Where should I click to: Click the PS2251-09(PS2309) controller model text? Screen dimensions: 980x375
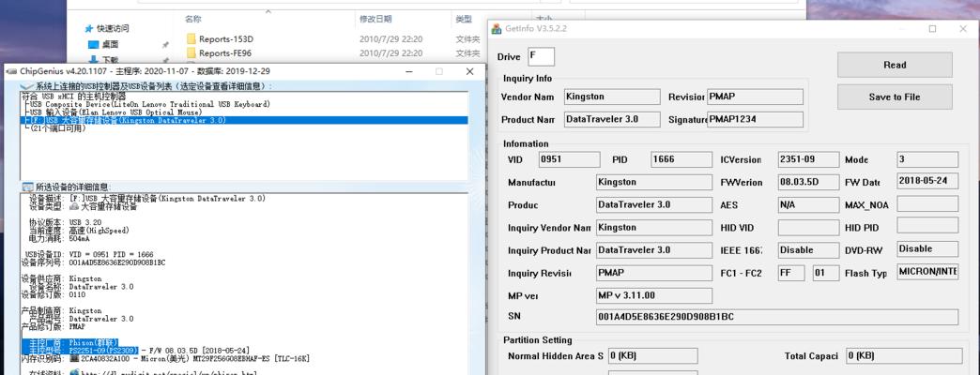click(x=103, y=351)
